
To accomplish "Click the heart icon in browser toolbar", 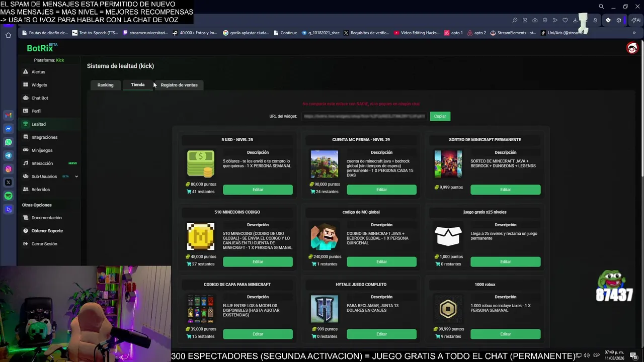I will (x=565, y=20).
